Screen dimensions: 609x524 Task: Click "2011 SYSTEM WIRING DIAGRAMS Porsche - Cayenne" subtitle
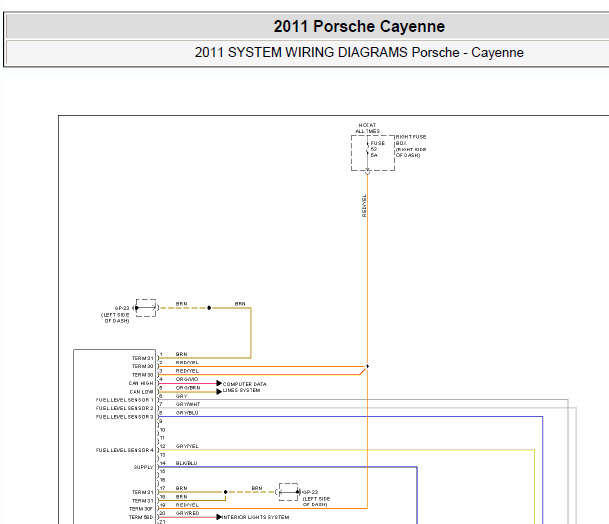(359, 52)
